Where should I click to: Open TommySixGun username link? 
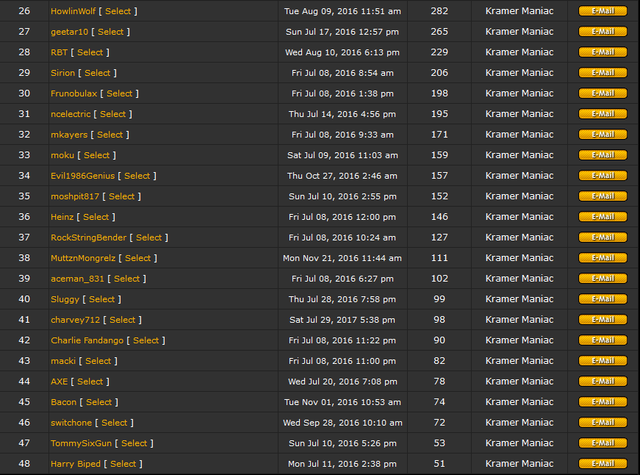coord(81,443)
